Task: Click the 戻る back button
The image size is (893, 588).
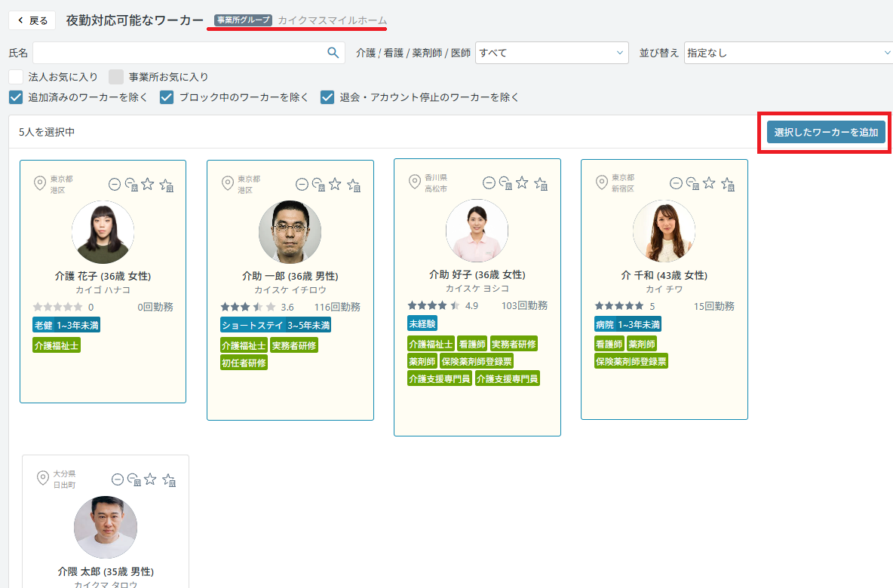Action: (32, 20)
